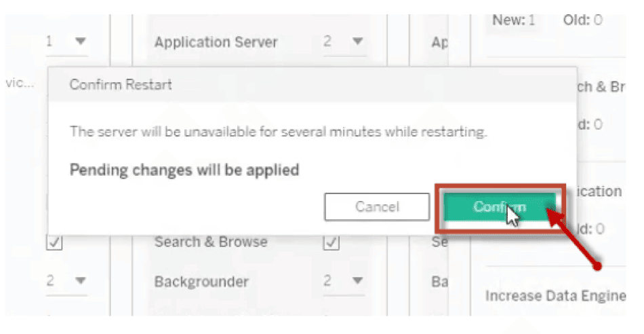
Task: Click the Pending changes will be applied text
Action: click(184, 169)
